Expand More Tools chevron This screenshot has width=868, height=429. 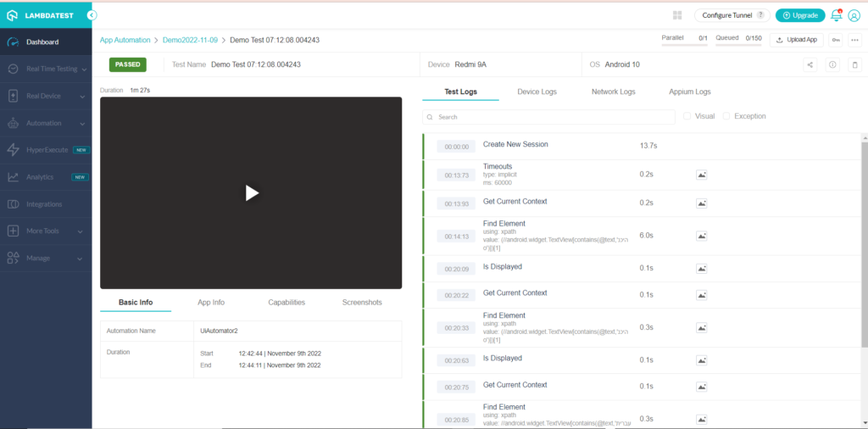pos(81,231)
